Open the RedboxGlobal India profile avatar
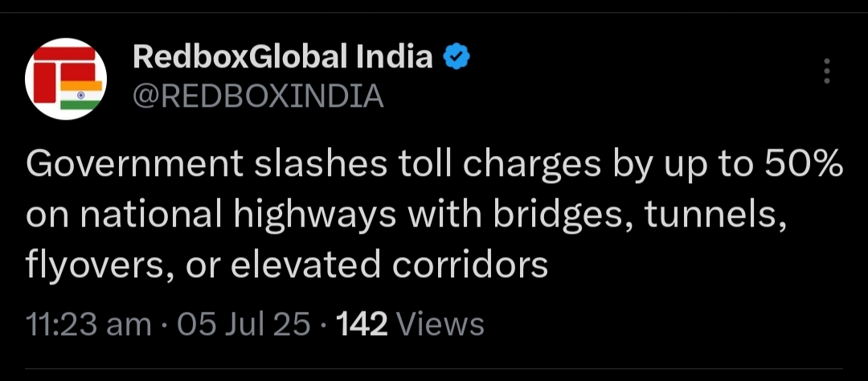The image size is (868, 381). [66, 79]
